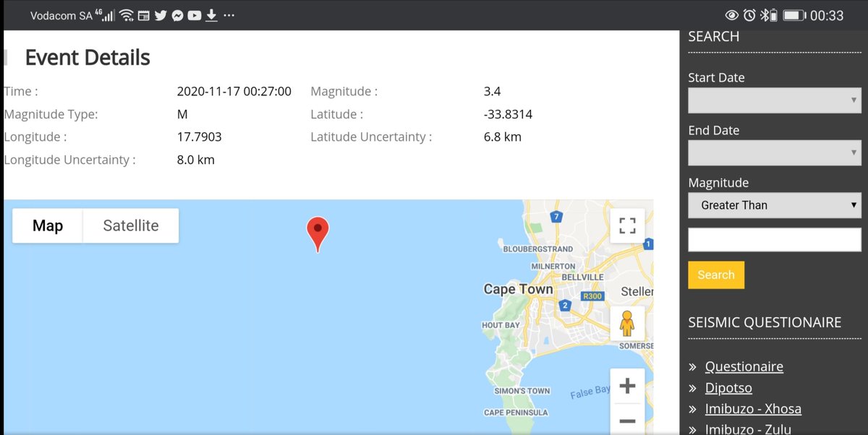Switch to Satellite view tab
The image size is (868, 435).
click(131, 225)
